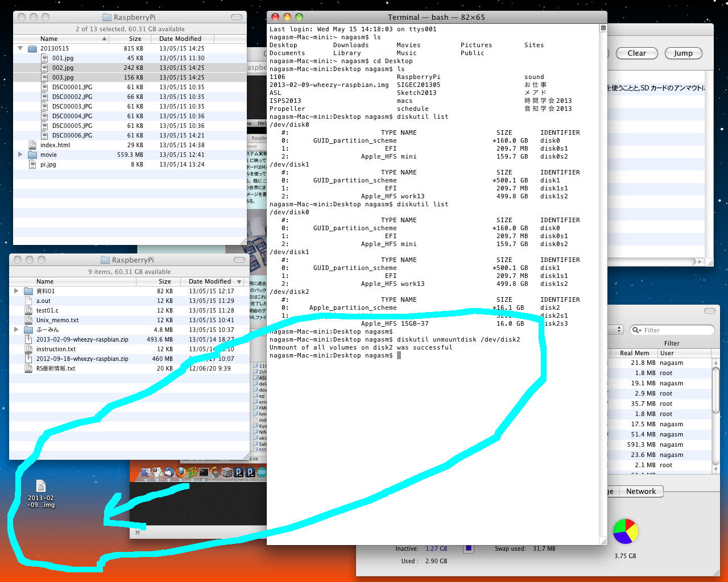728x582 pixels.
Task: Click the green B icon in the Dock
Action: (192, 472)
